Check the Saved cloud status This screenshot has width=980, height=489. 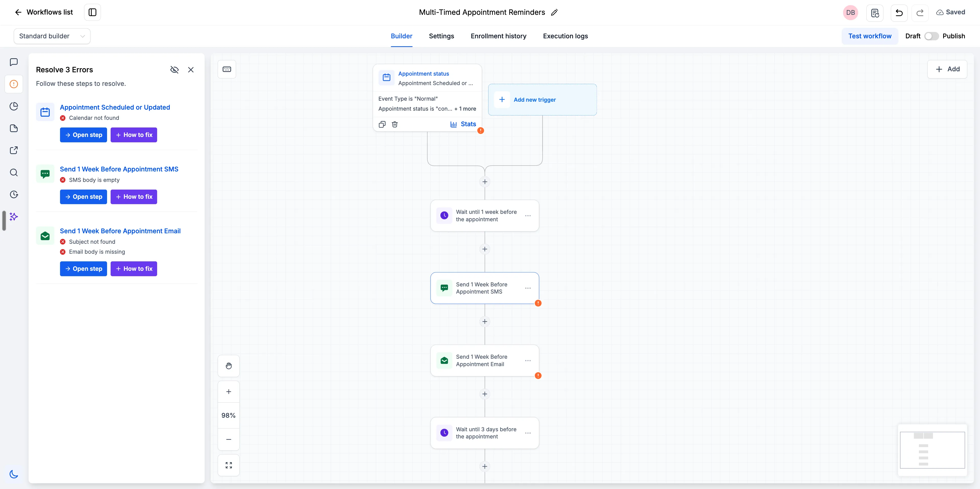pos(950,12)
